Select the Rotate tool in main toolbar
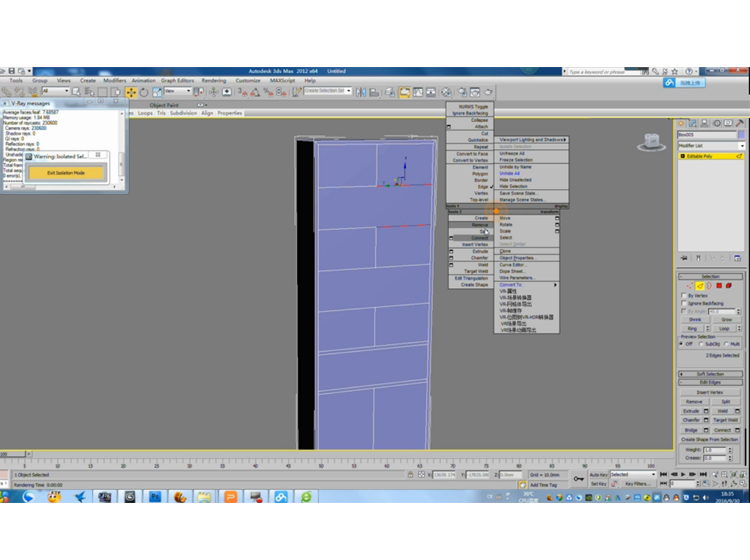The image size is (750, 560). tap(143, 92)
